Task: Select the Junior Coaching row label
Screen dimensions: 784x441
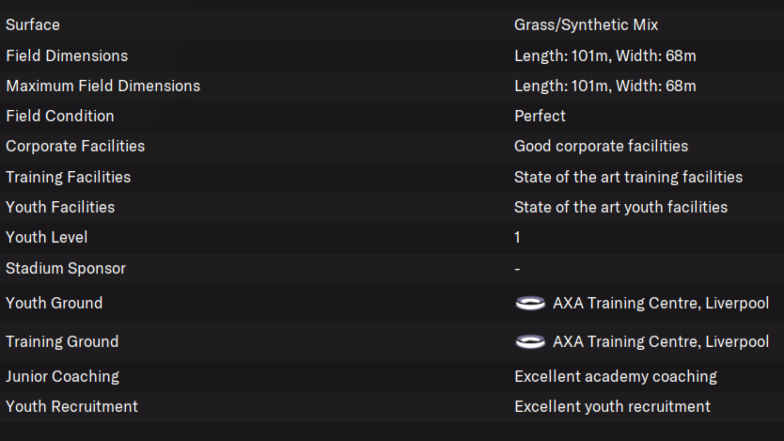Action: point(62,376)
